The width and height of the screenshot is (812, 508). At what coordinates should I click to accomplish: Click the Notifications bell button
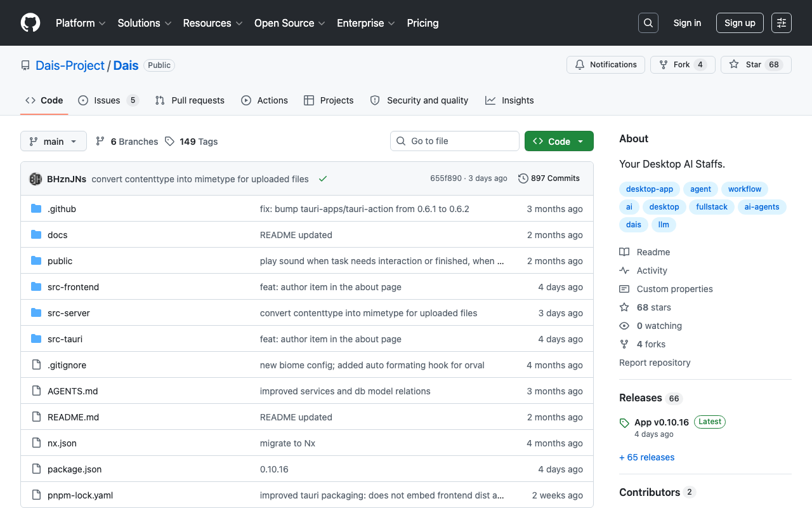[x=606, y=65]
